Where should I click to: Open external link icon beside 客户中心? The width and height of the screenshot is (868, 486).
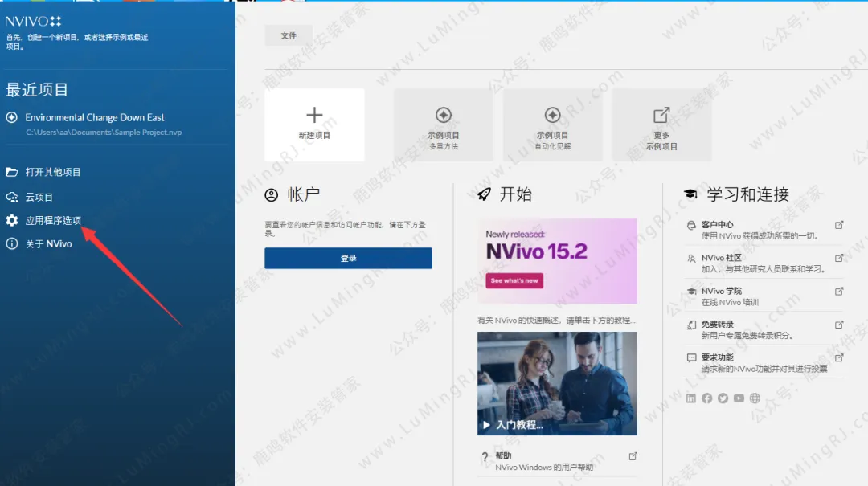(x=839, y=225)
